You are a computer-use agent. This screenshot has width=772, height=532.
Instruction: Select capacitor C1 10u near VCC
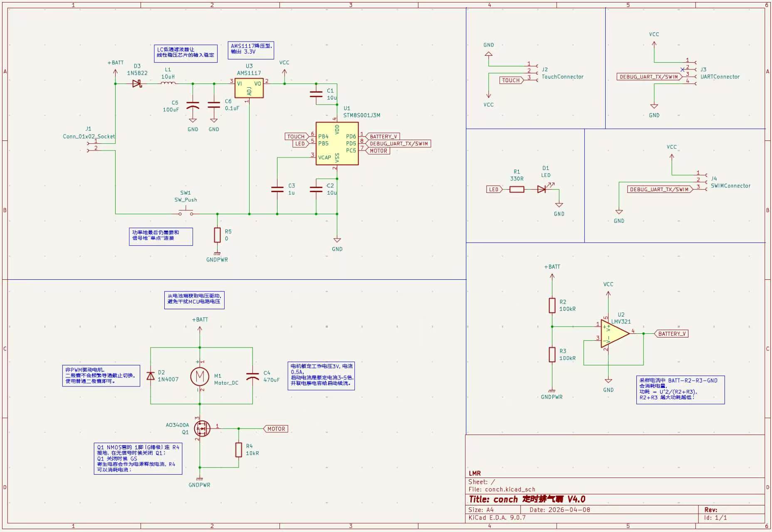click(316, 94)
